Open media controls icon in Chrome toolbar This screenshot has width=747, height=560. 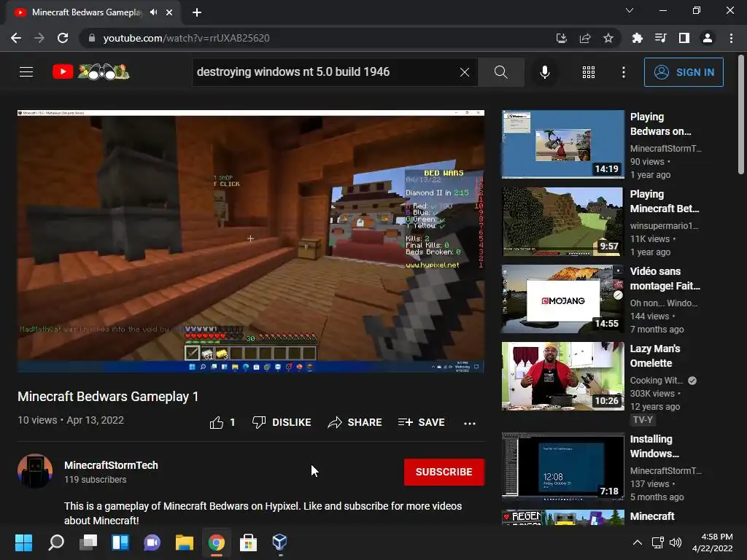click(x=660, y=38)
